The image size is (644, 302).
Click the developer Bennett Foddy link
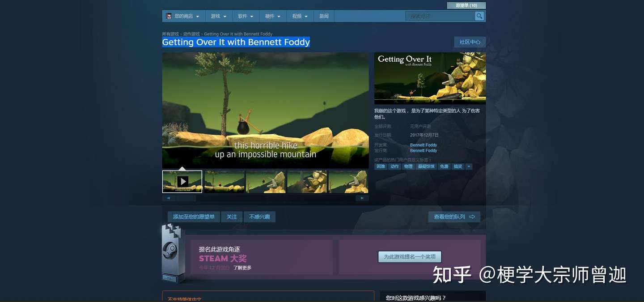click(x=424, y=145)
